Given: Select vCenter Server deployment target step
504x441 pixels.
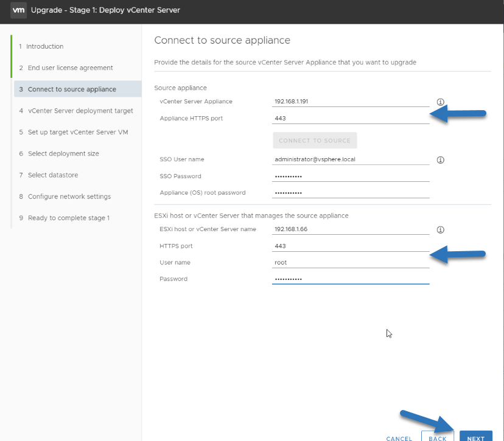Looking at the screenshot, I should pos(80,111).
